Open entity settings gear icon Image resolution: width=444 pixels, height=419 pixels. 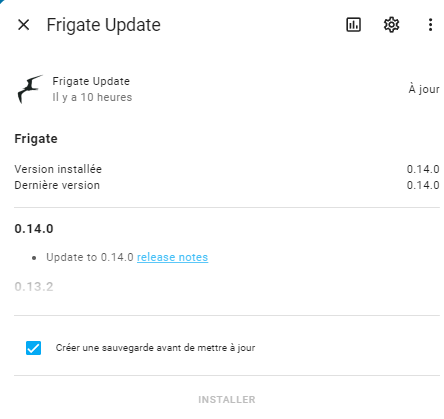(x=391, y=25)
